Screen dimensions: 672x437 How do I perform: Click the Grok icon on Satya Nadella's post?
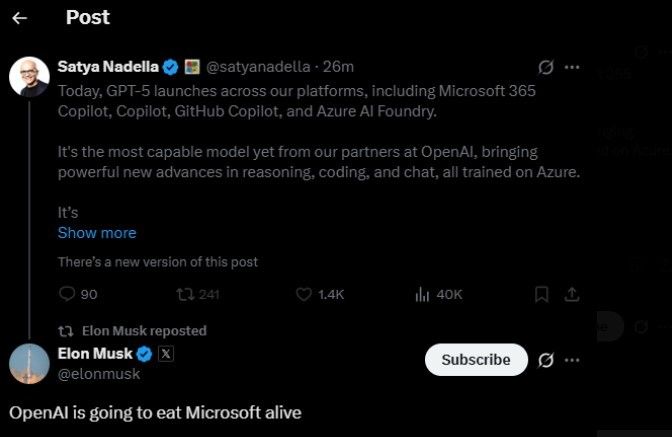tap(546, 67)
